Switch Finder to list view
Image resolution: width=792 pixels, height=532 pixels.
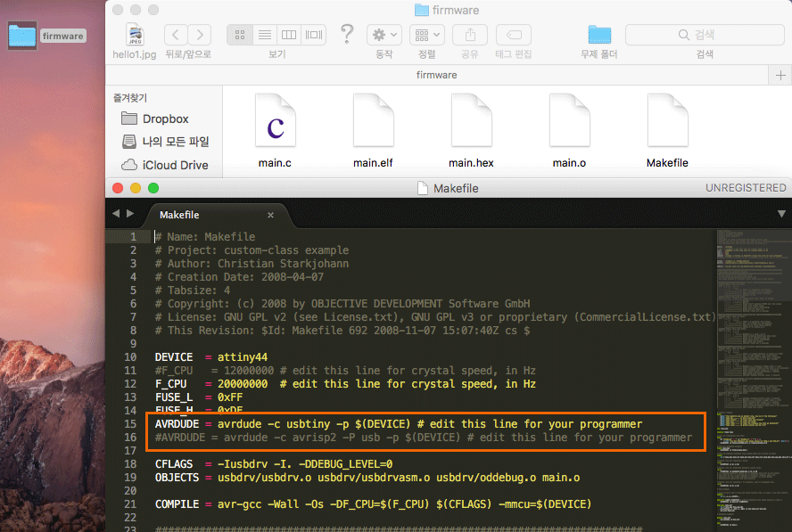265,35
